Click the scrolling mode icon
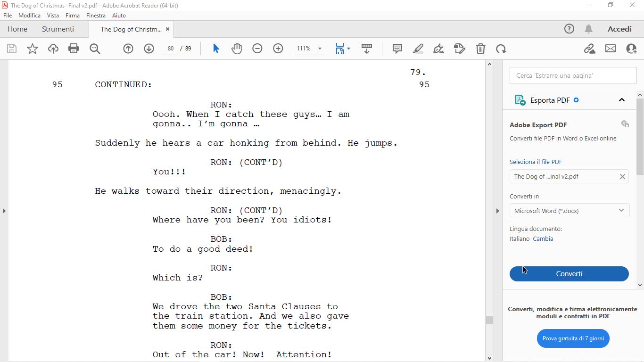644x362 pixels. point(367,49)
